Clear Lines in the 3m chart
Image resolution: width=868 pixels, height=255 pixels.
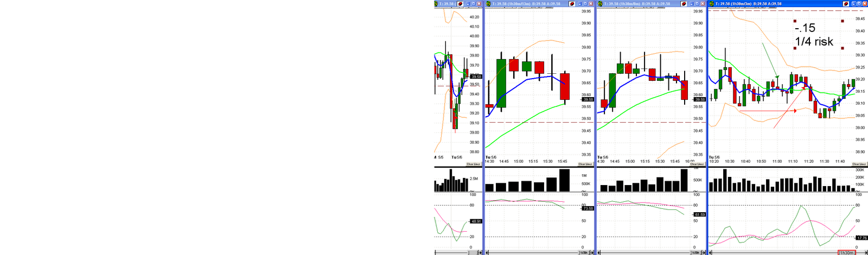(859, 164)
